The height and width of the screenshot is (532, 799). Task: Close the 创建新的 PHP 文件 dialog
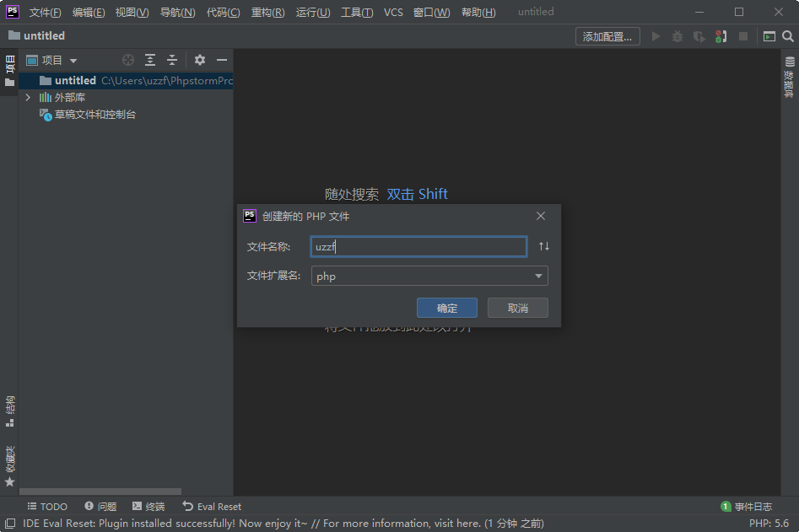pyautogui.click(x=541, y=216)
